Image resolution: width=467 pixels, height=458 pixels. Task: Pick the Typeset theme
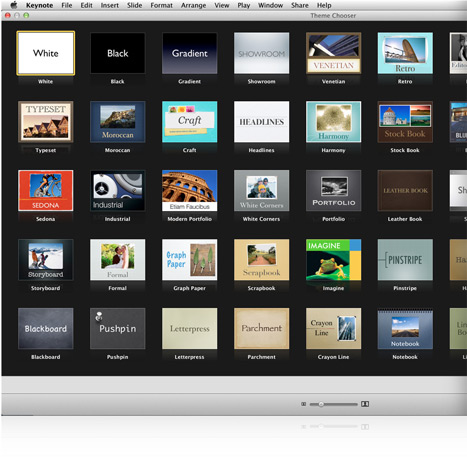pyautogui.click(x=46, y=122)
